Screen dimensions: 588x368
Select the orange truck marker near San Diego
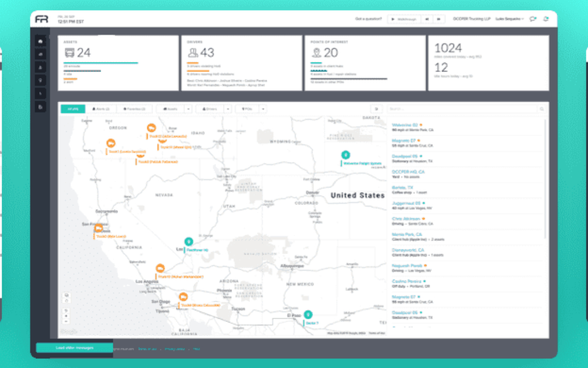pyautogui.click(x=183, y=297)
